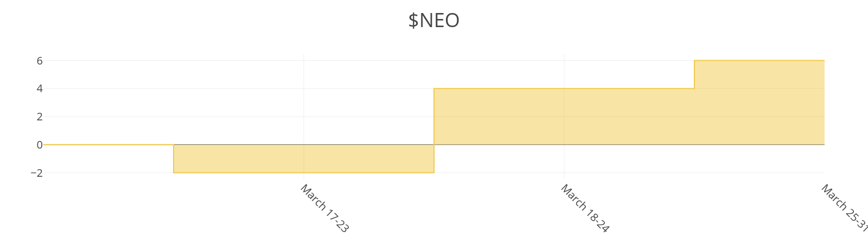Viewport: 868px width, 244px height.
Task: Click the tallest filled area at value 6
Action: click(759, 102)
